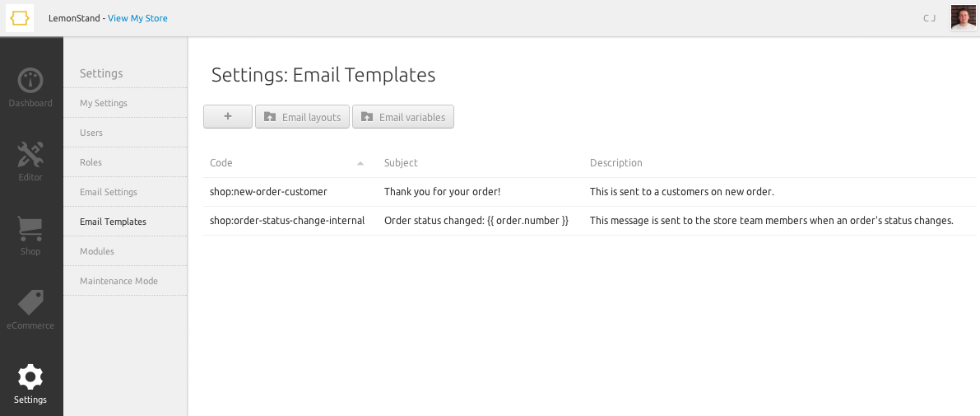Click the folder icon on Email variables
The image size is (980, 416).
[368, 117]
